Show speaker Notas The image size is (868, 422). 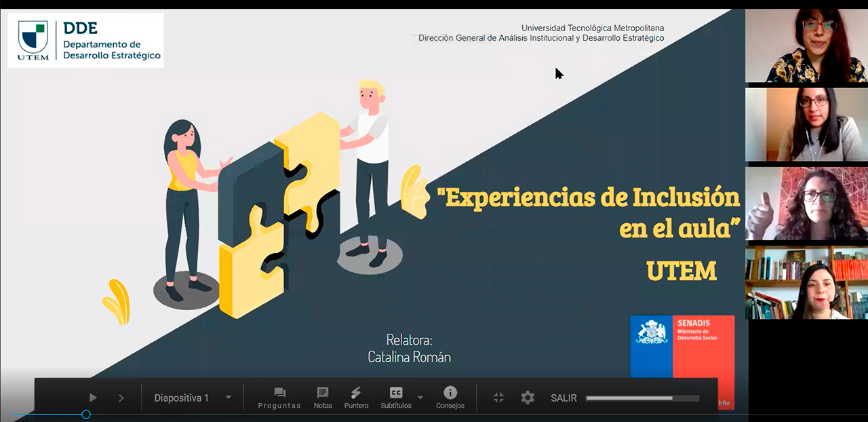point(323,398)
